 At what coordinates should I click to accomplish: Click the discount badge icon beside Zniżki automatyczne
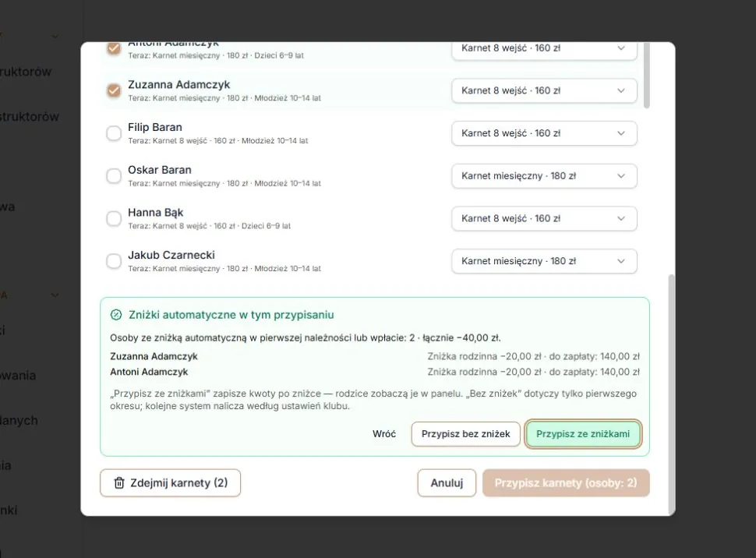click(116, 315)
